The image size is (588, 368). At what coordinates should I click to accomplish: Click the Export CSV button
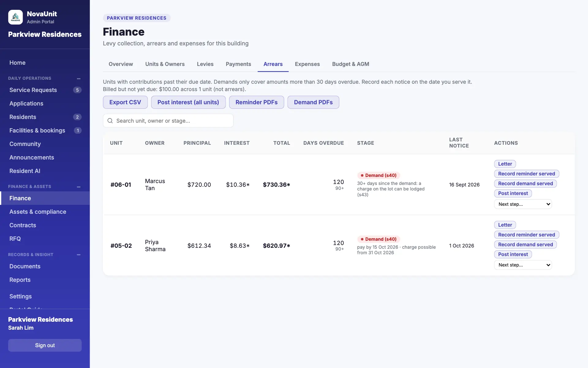tap(125, 102)
